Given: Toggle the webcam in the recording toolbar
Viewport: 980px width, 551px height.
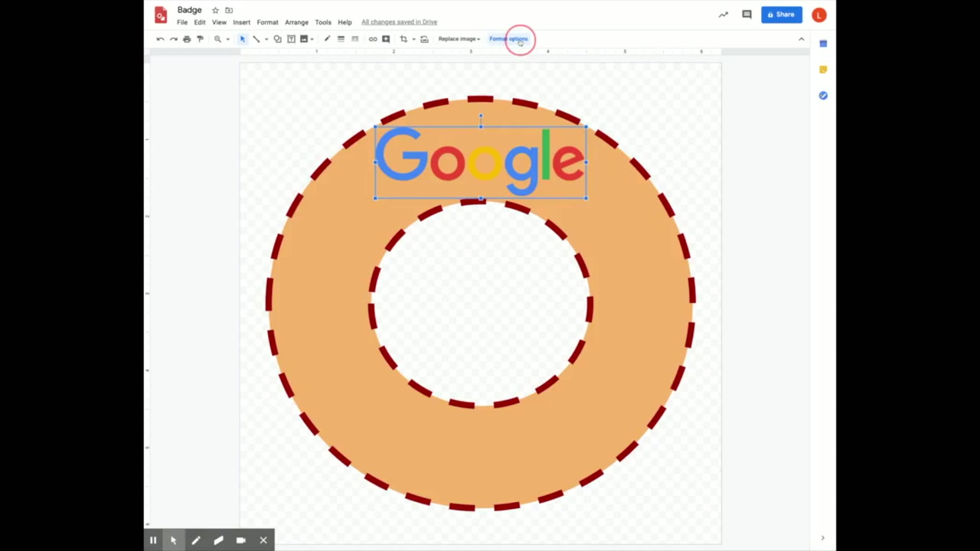Looking at the screenshot, I should (x=240, y=540).
